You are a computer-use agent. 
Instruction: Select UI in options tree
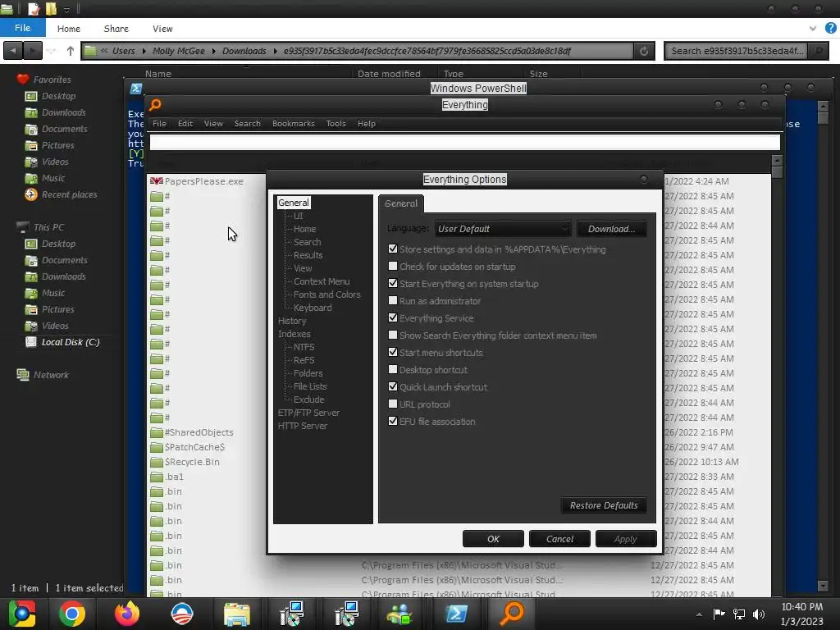(x=299, y=216)
